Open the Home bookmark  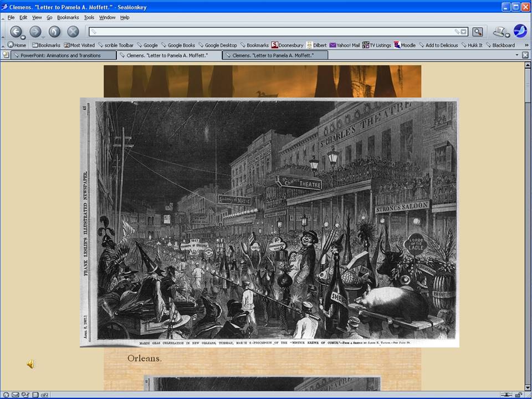[x=17, y=45]
